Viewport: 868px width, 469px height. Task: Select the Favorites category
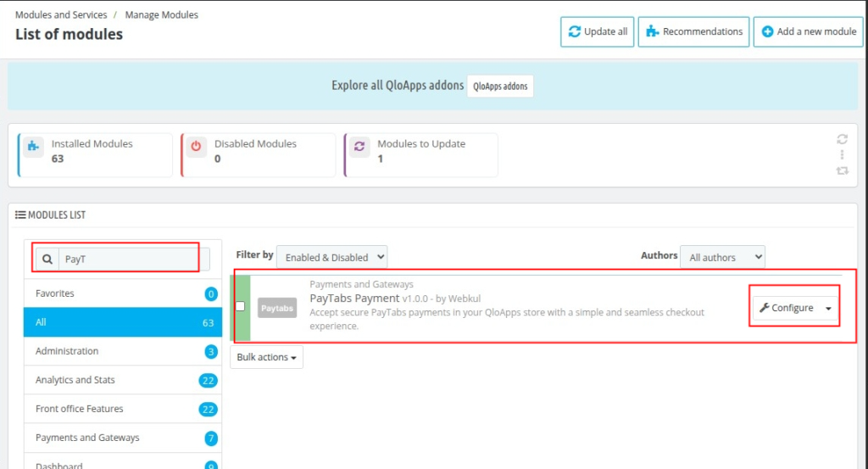123,293
